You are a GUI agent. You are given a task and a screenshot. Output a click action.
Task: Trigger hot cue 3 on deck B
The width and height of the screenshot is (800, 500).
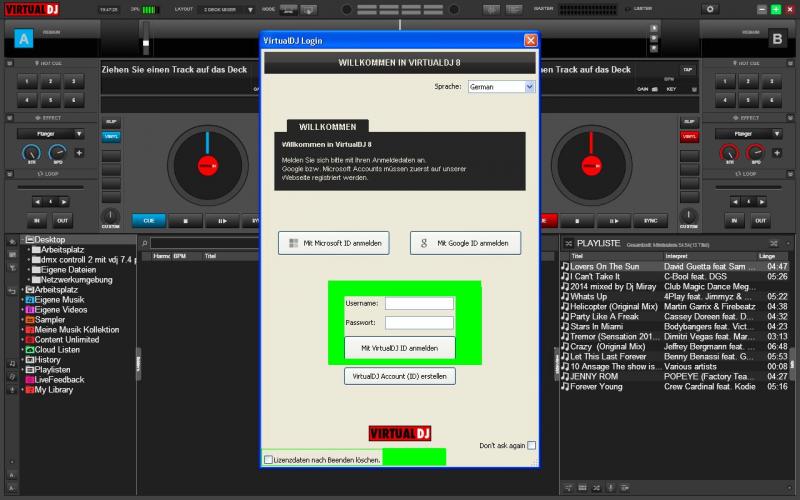tap(771, 82)
